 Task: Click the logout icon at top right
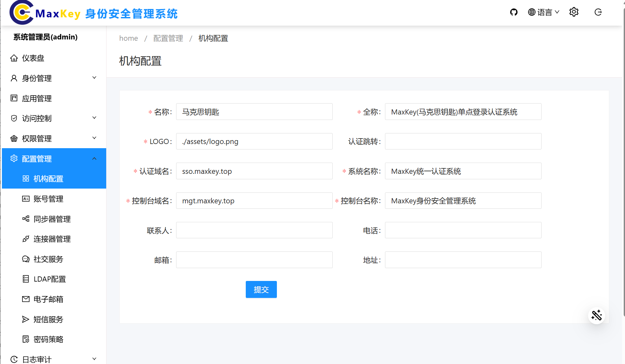coord(598,12)
